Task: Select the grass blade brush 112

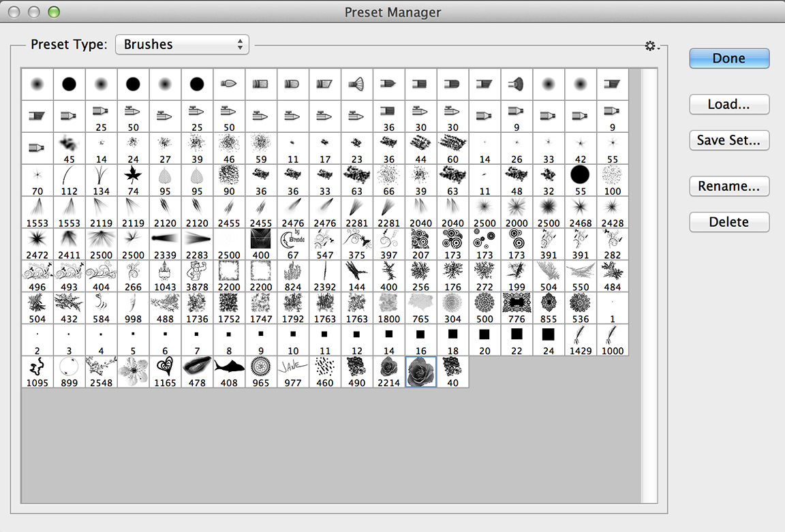Action: 69,180
